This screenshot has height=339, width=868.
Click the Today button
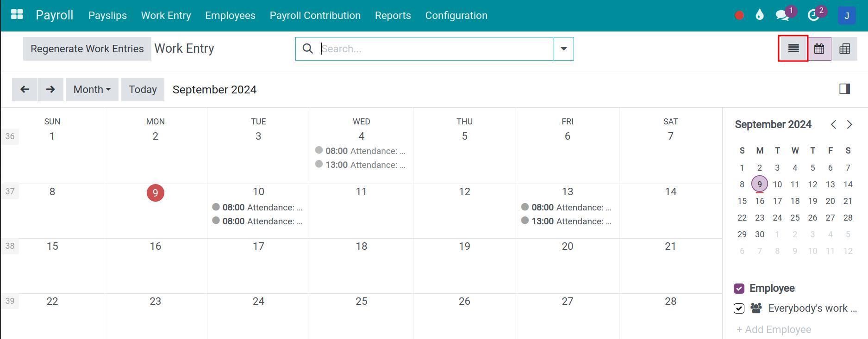coord(143,89)
